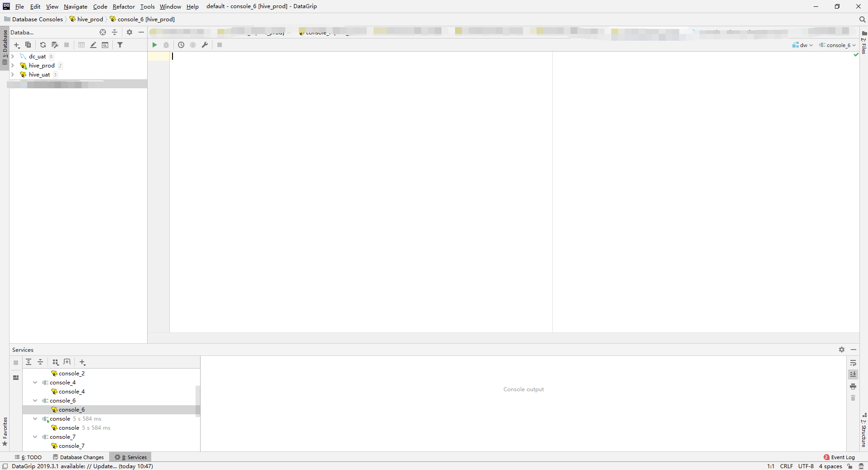Open the console_6 session dropdown
868x470 pixels.
point(838,45)
